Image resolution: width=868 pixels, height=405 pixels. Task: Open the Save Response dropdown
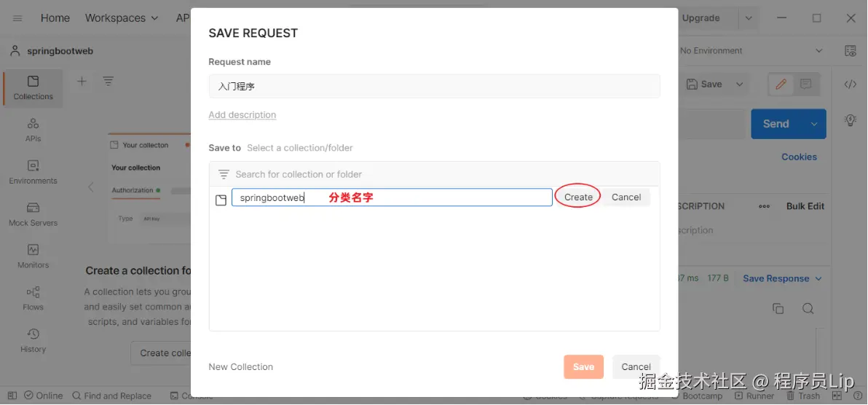click(782, 279)
